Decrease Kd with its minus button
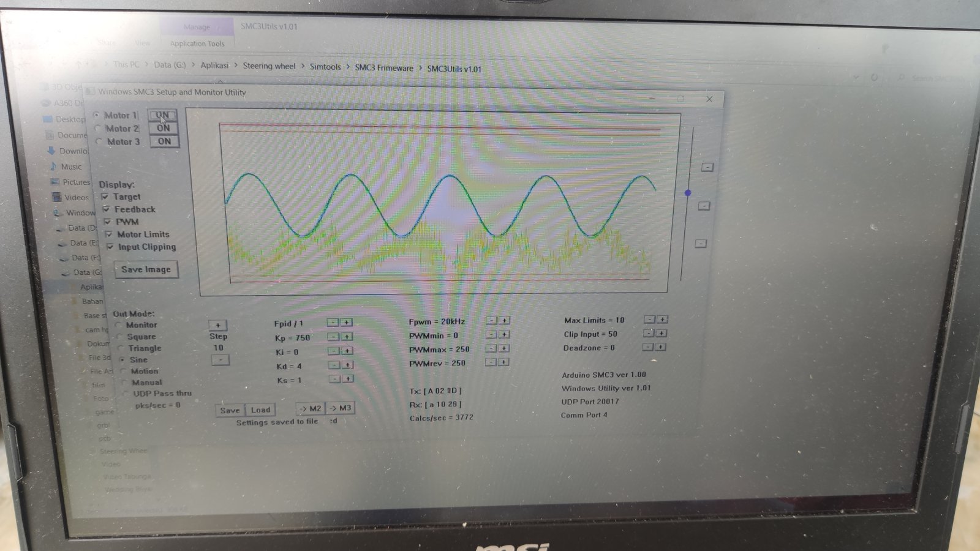This screenshot has height=551, width=980. point(334,365)
